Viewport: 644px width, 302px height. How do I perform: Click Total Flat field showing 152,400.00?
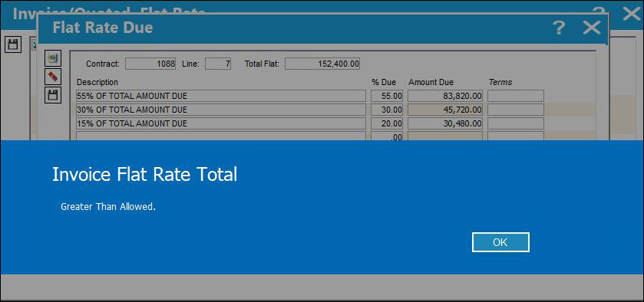(x=322, y=64)
